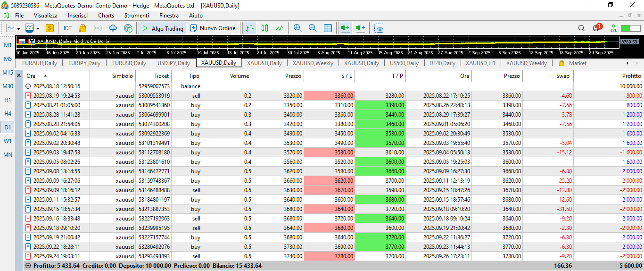Open the MetaEditor IDE
The image size is (644, 271).
click(x=67, y=28)
